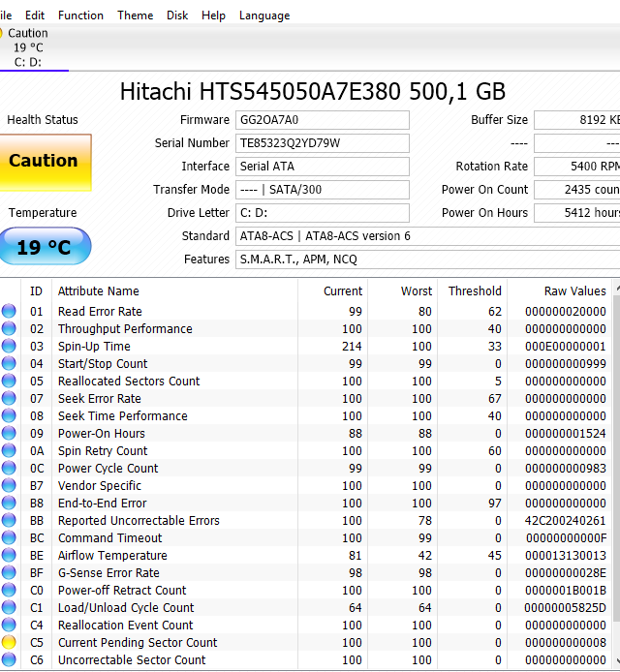Select the Airflow Temperature attribute name
This screenshot has width=620, height=672.
112,555
